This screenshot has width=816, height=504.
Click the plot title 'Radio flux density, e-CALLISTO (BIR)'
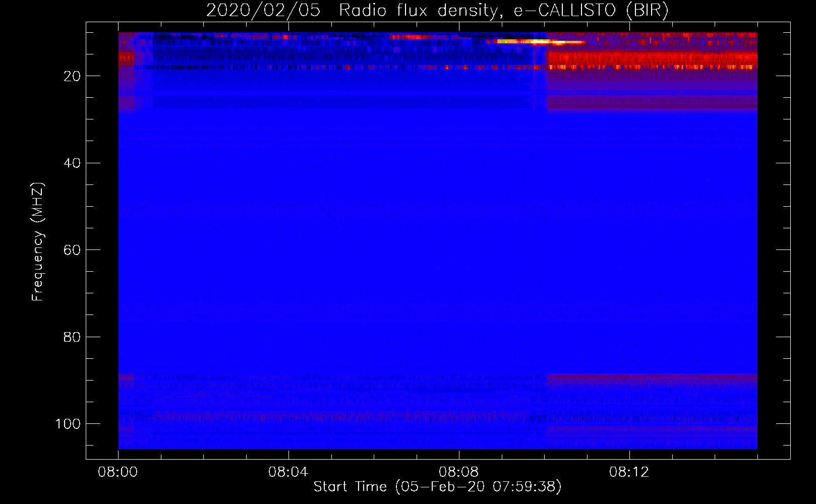[x=503, y=11]
